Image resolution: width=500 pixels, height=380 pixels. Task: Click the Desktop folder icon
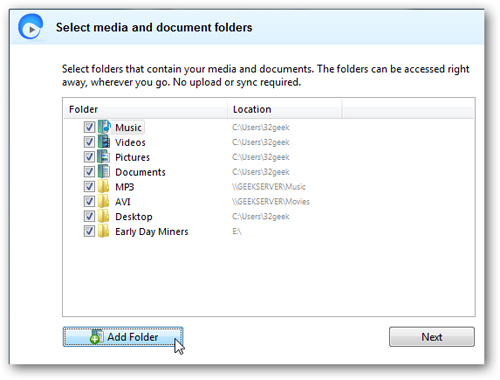click(x=104, y=216)
